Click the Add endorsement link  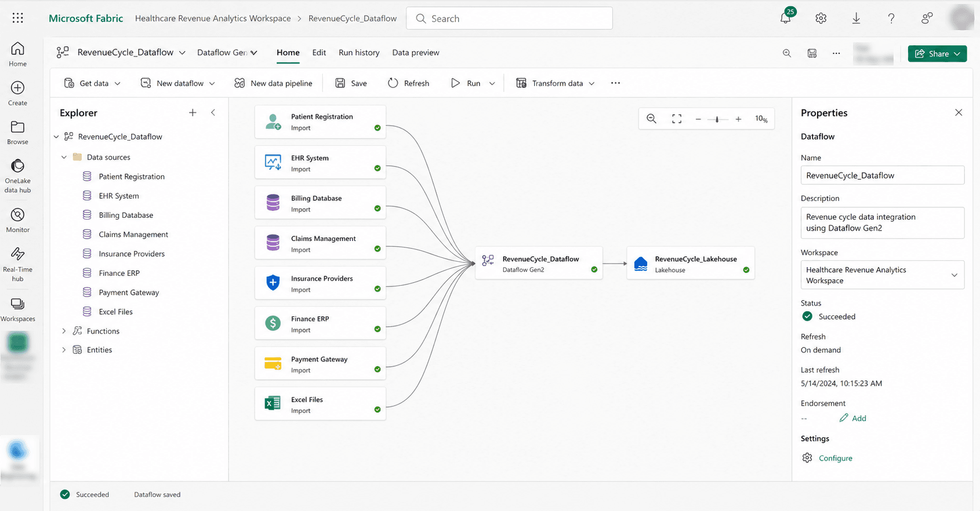click(x=852, y=418)
